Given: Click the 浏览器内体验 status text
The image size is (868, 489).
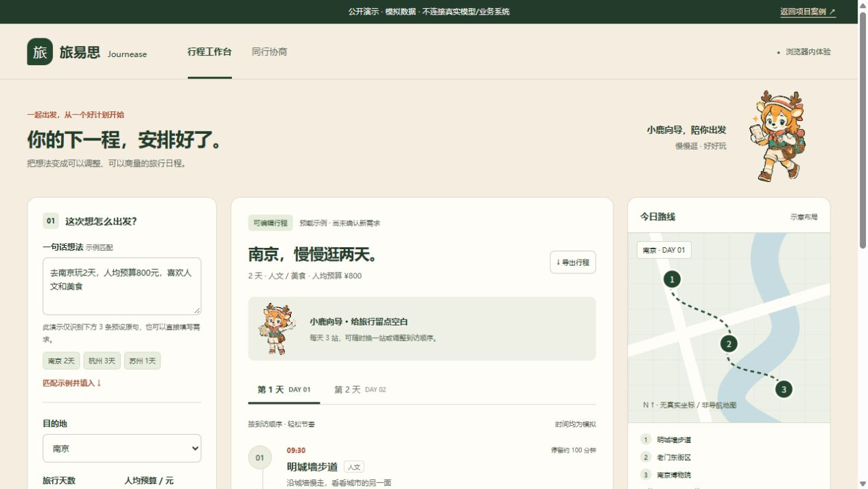Looking at the screenshot, I should coord(808,52).
